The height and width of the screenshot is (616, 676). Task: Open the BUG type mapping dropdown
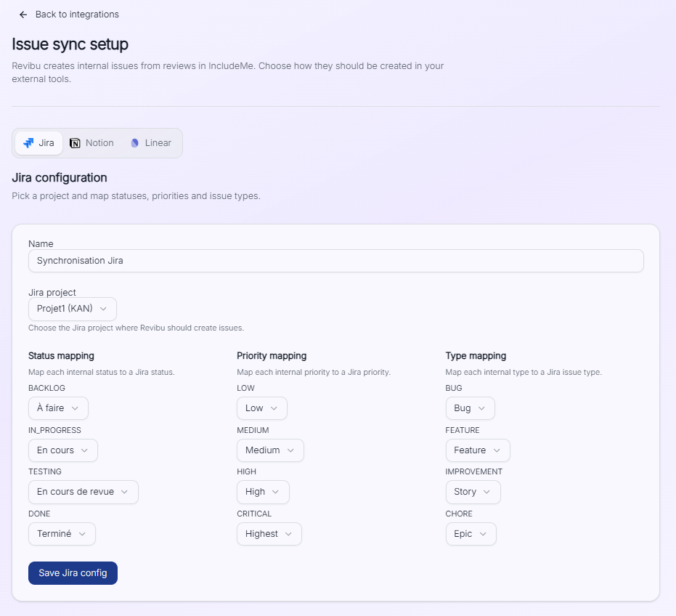[x=470, y=408]
